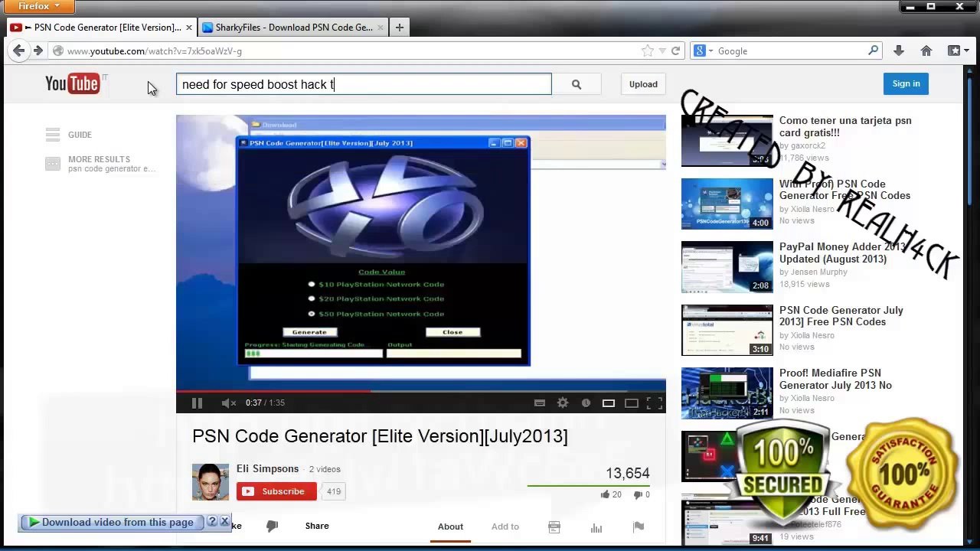Image resolution: width=980 pixels, height=551 pixels.
Task: Dislike the video using the action-row thumb
Action: coord(272,526)
